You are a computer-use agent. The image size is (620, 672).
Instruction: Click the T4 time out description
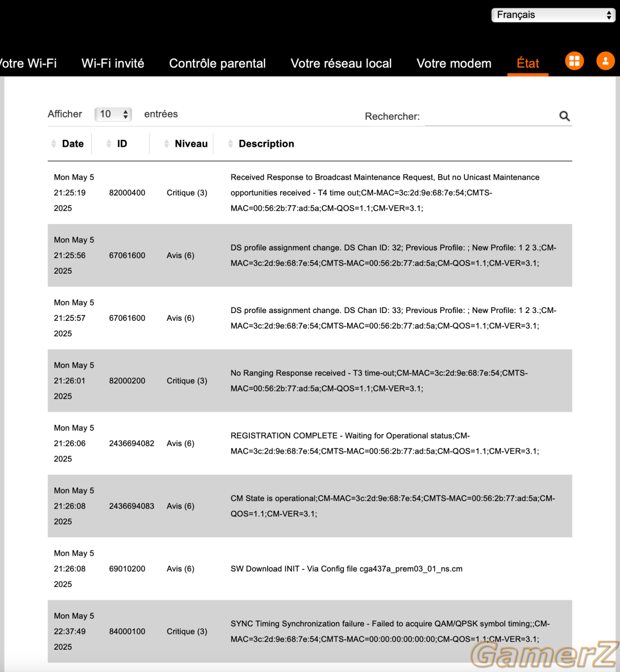click(x=385, y=193)
